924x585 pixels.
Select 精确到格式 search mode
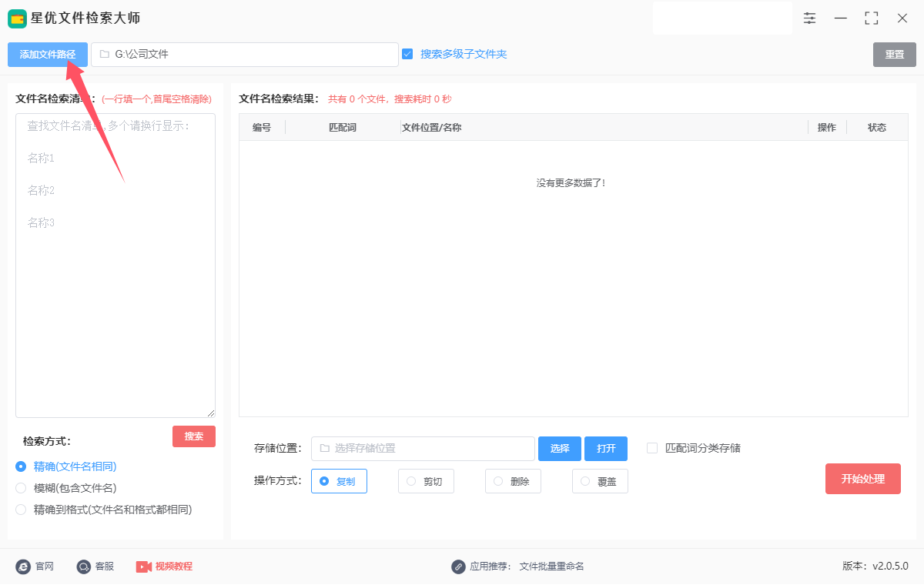pos(21,510)
